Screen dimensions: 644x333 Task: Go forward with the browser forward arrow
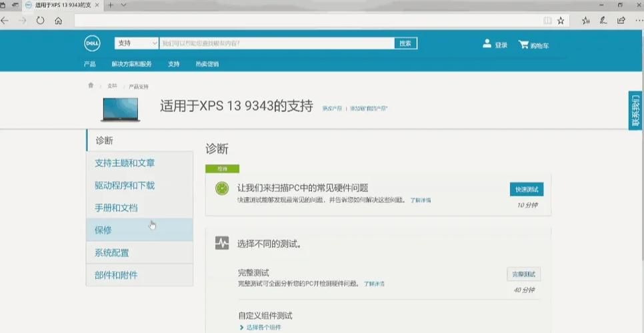[x=22, y=21]
